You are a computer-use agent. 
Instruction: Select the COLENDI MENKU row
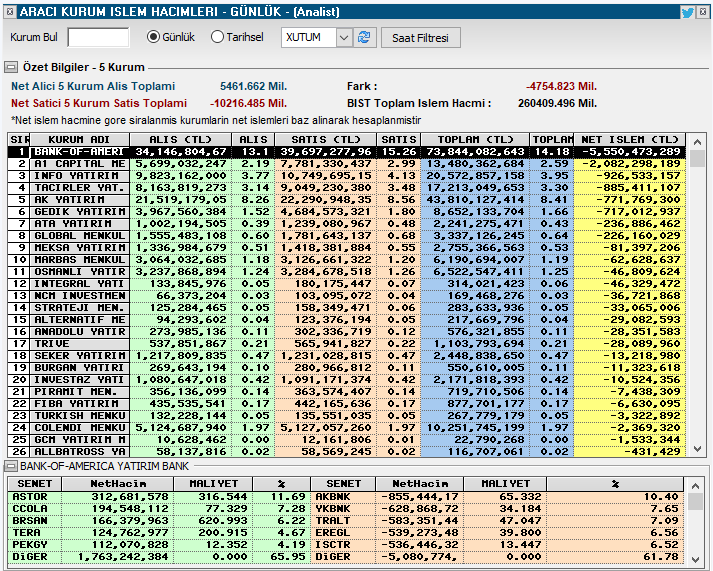point(346,428)
